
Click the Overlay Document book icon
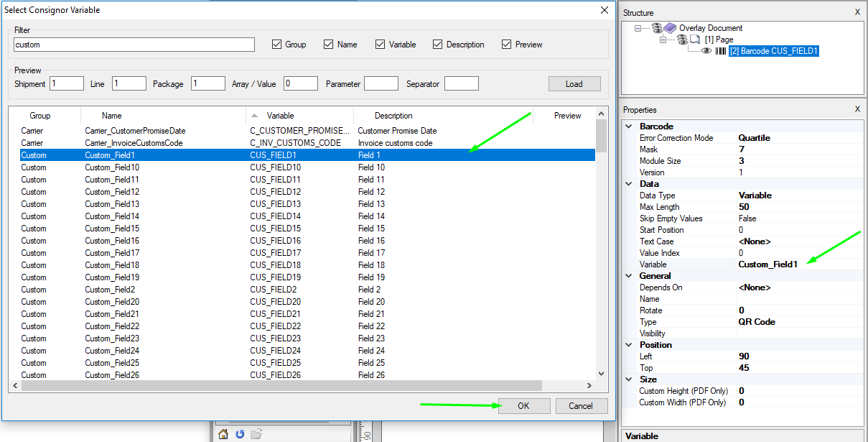tap(669, 28)
